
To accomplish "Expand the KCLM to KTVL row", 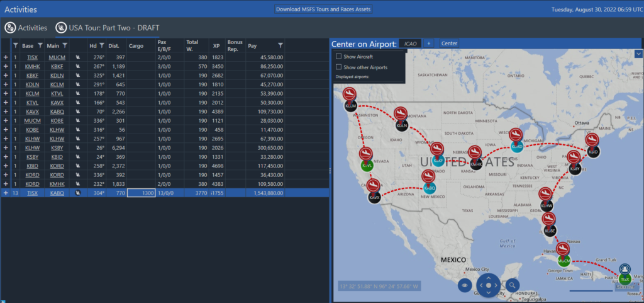I will [6, 94].
